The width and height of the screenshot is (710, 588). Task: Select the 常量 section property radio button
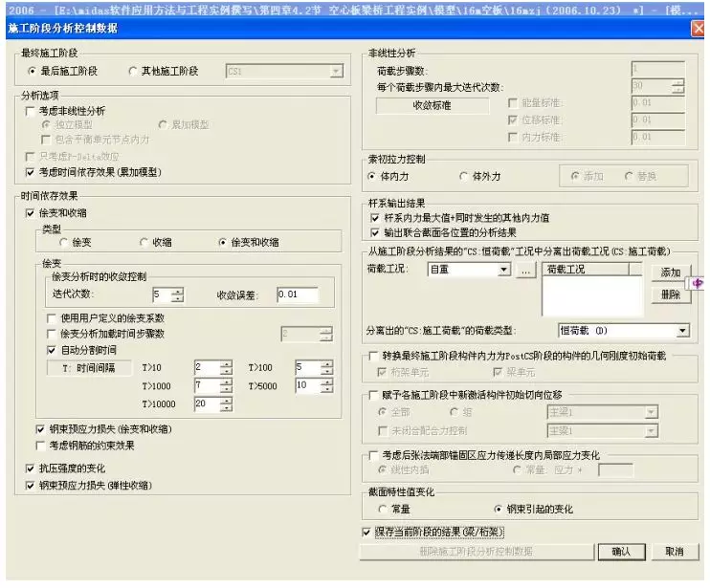[383, 510]
